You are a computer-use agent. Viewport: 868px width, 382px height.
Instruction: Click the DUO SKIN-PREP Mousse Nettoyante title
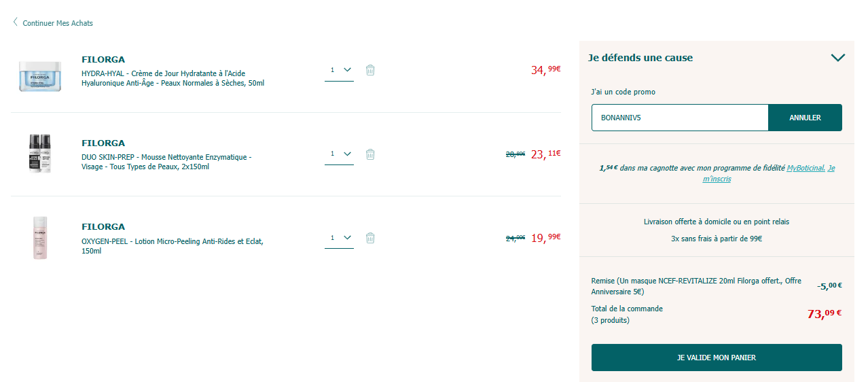(x=166, y=162)
